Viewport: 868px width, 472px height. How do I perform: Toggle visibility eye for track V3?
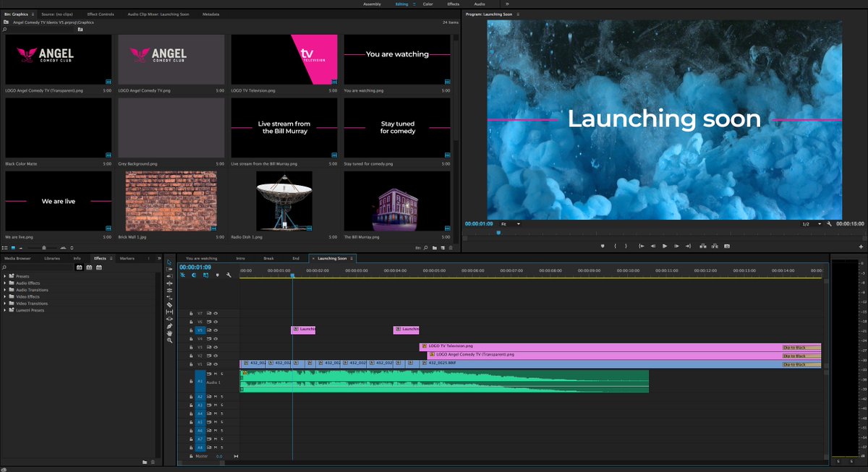[x=216, y=347]
